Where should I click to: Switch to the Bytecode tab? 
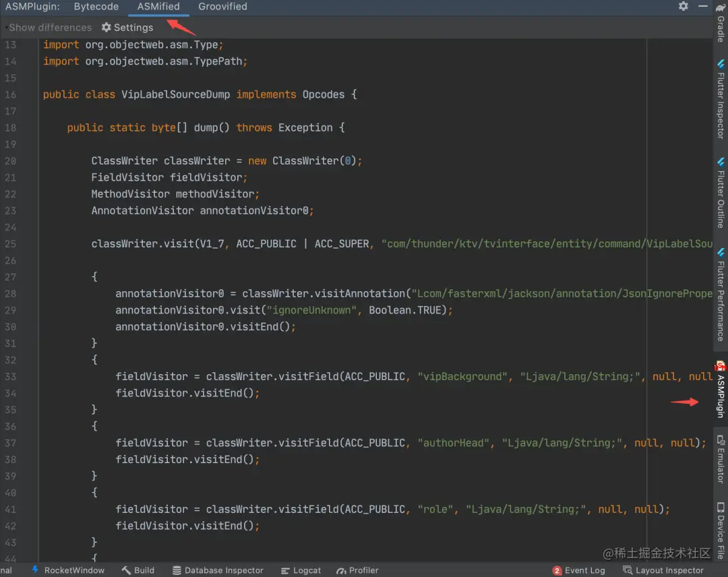pyautogui.click(x=96, y=7)
